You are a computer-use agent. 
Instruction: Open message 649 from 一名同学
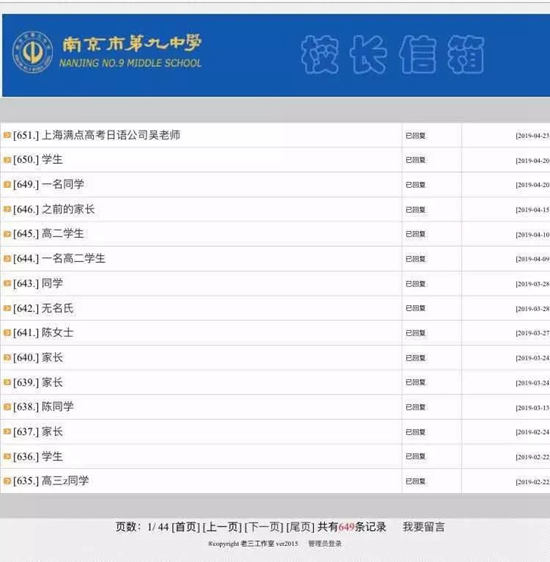click(48, 184)
